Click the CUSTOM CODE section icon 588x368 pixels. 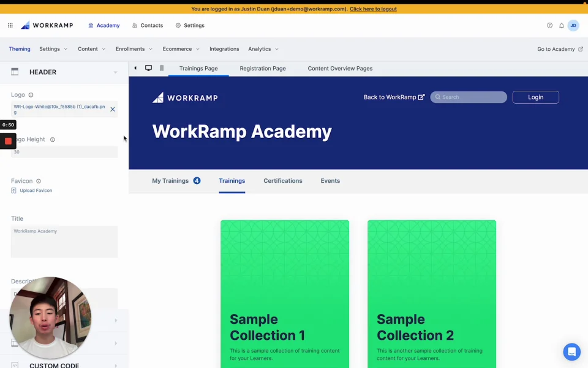tap(15, 365)
